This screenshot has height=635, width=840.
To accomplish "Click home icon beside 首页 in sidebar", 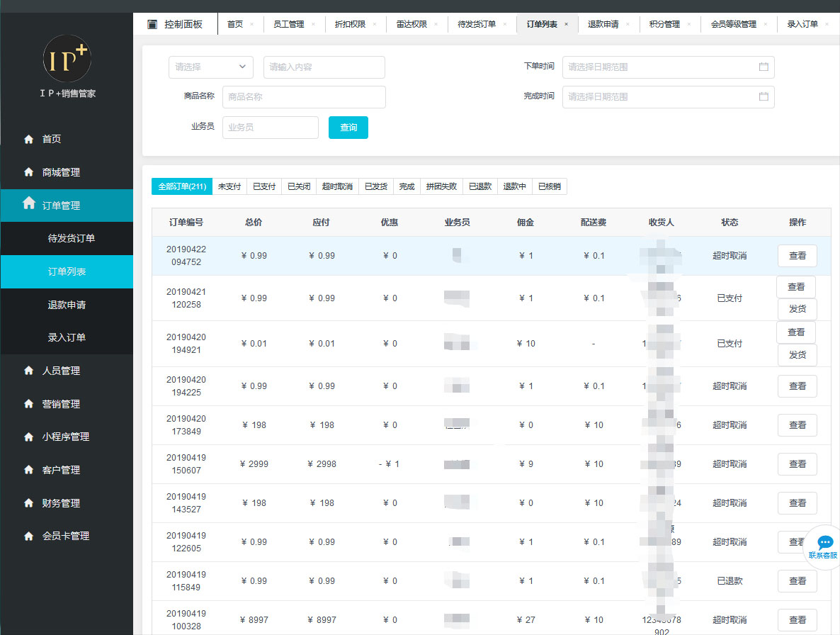I will click(x=29, y=140).
